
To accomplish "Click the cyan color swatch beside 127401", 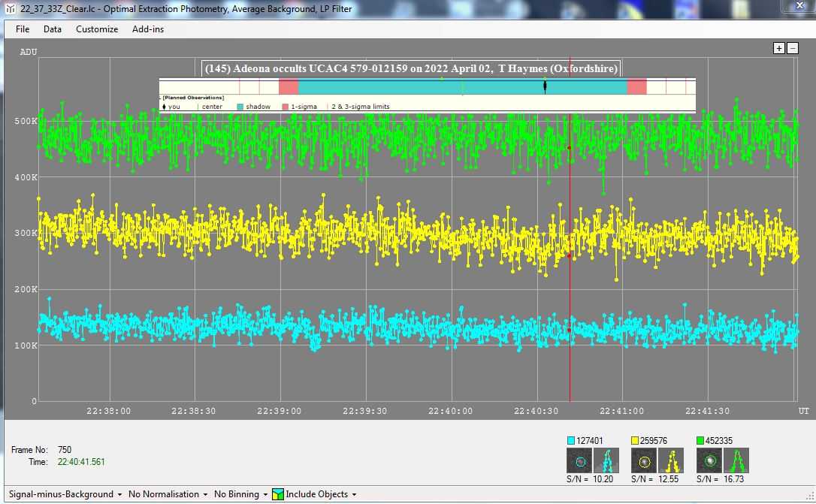I will [571, 441].
